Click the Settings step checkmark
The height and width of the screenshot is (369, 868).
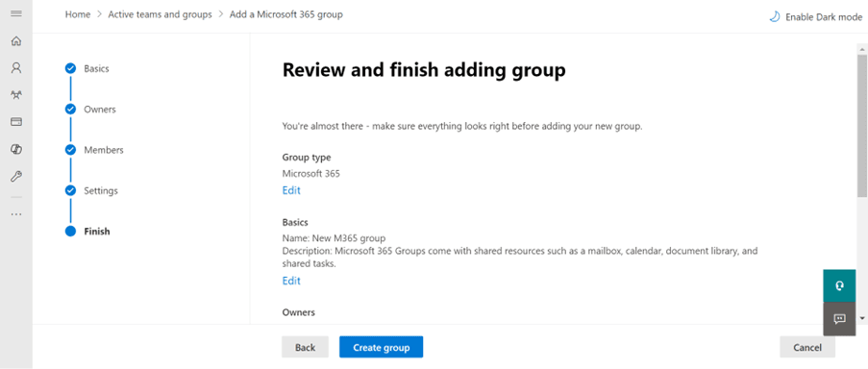point(70,190)
